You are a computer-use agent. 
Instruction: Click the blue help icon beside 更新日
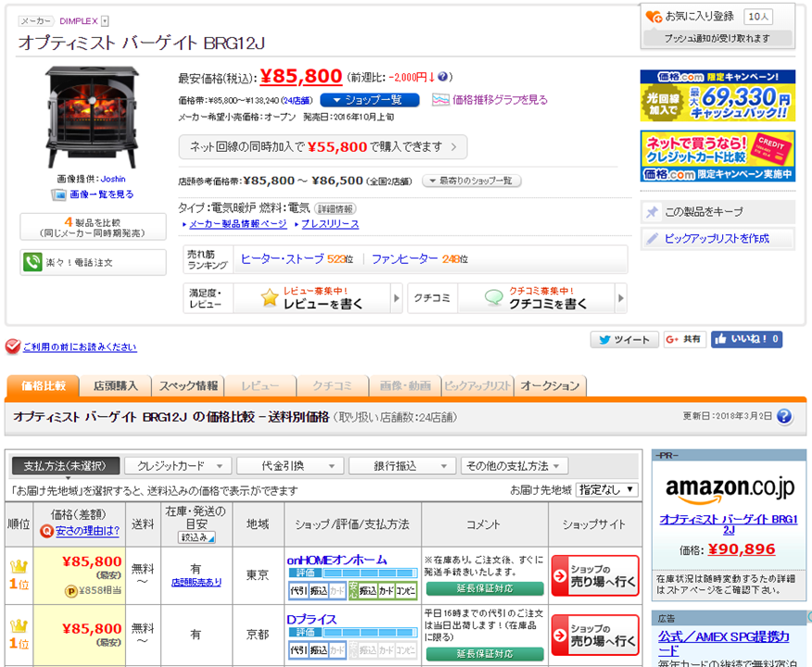(x=784, y=417)
